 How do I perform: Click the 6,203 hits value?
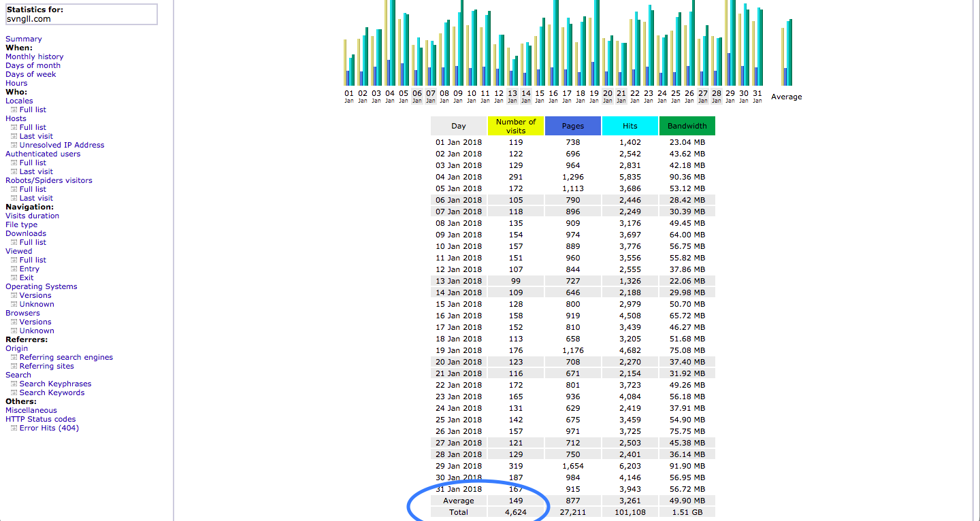pos(630,466)
